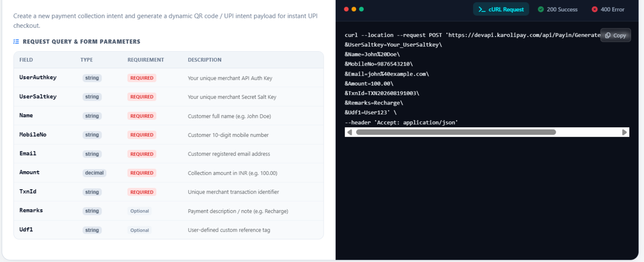Click the '&Amount=100.00\' code line
Viewport: 644px width, 262px height.
[x=369, y=84]
